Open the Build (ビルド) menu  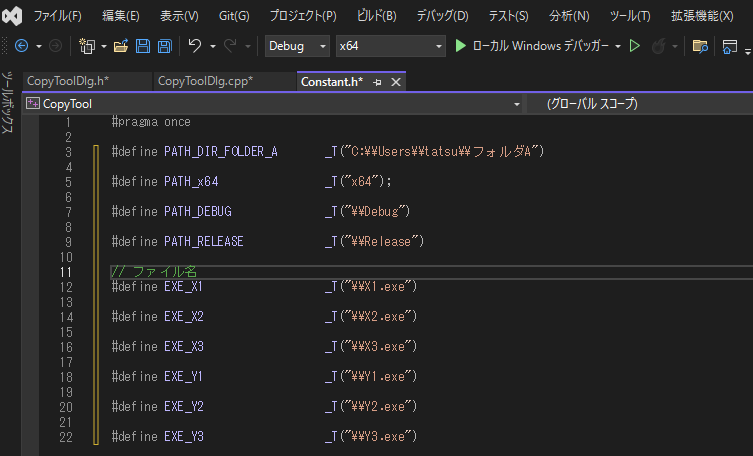(376, 16)
